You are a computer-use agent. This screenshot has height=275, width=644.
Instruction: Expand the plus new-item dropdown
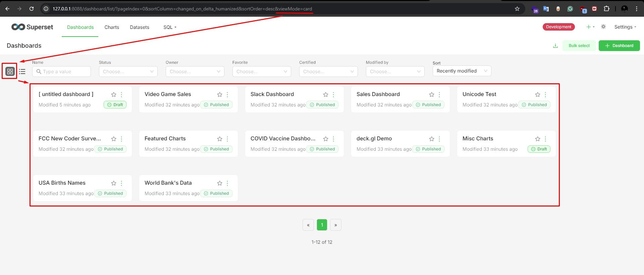590,27
